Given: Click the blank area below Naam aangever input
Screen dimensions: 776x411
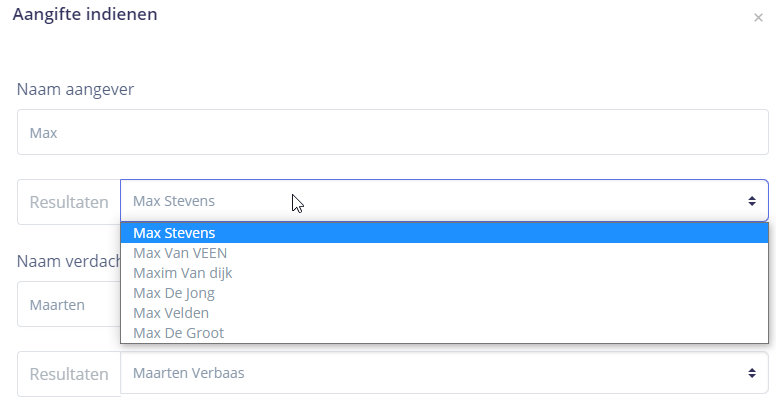Looking at the screenshot, I should pyautogui.click(x=392, y=166).
